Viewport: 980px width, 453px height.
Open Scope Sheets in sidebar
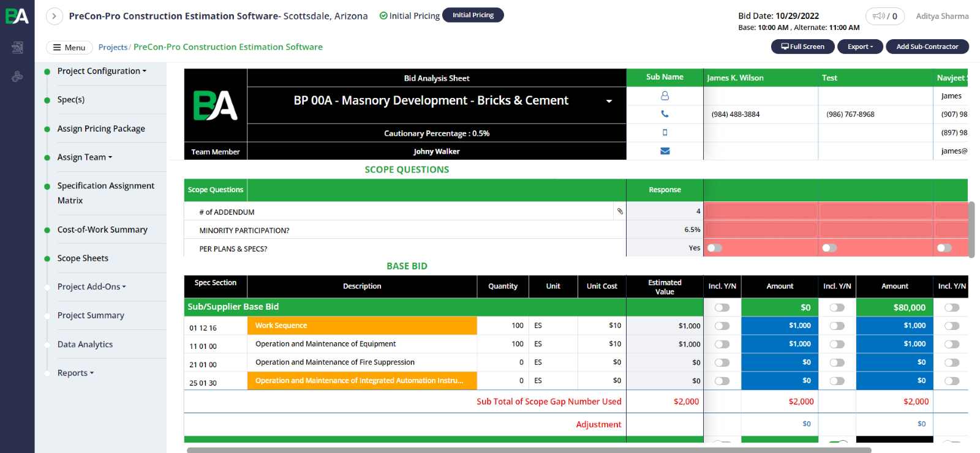click(83, 258)
